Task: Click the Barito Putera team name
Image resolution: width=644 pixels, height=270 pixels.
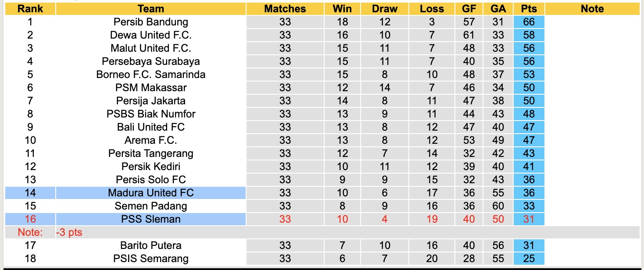Action: (150, 245)
